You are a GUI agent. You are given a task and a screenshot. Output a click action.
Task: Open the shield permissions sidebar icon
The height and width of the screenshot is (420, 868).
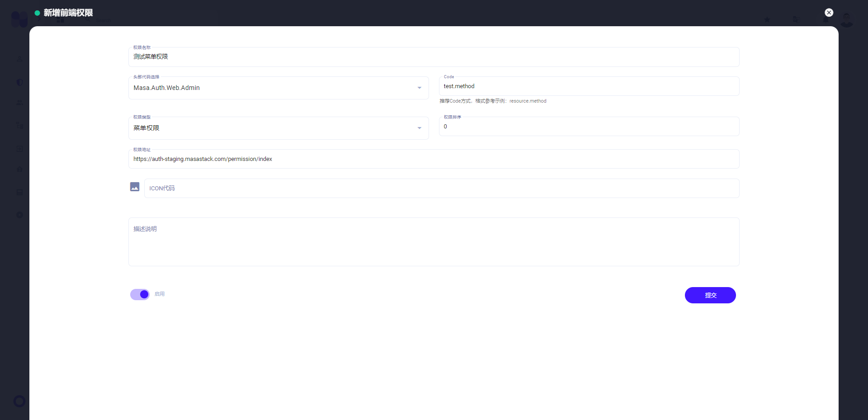[x=19, y=82]
